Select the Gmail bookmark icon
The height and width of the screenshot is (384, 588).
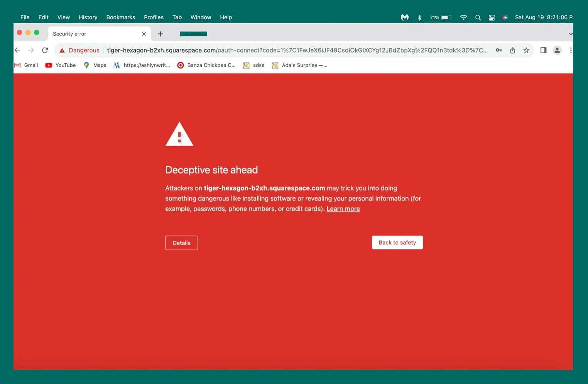click(17, 65)
